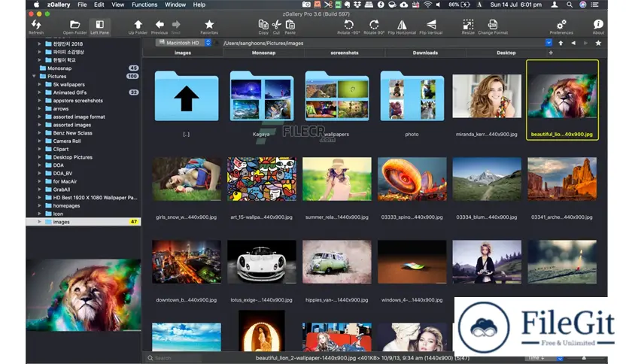Open a folder via Open Folder icon

[74, 27]
